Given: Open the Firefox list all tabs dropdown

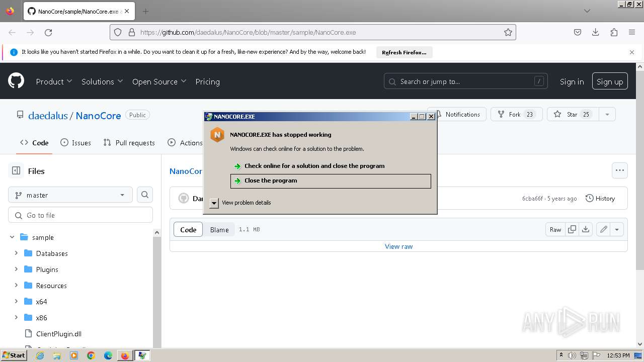Looking at the screenshot, I should click(x=587, y=11).
